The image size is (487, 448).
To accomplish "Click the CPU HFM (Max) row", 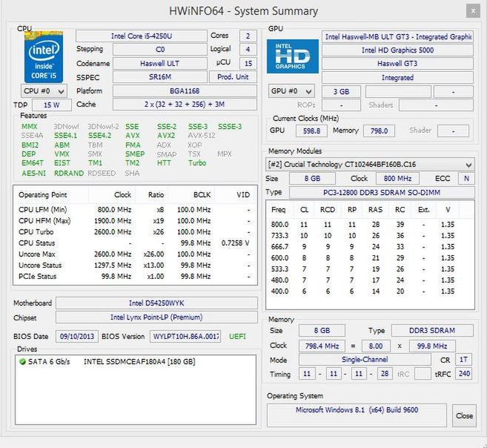I will [x=135, y=221].
